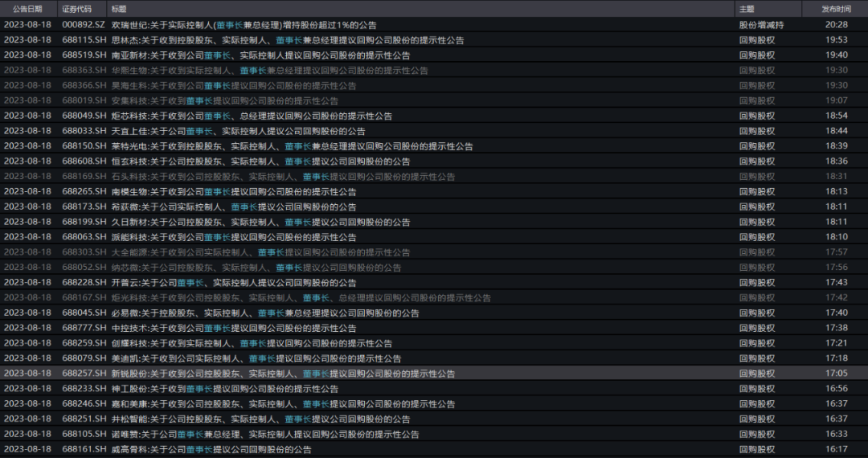Open the 中控技术 announcement title
This screenshot has height=458, width=868.
[234, 328]
